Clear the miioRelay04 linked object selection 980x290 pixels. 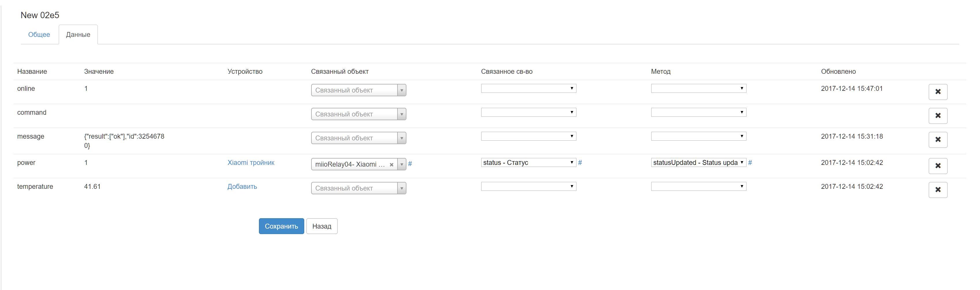[391, 165]
